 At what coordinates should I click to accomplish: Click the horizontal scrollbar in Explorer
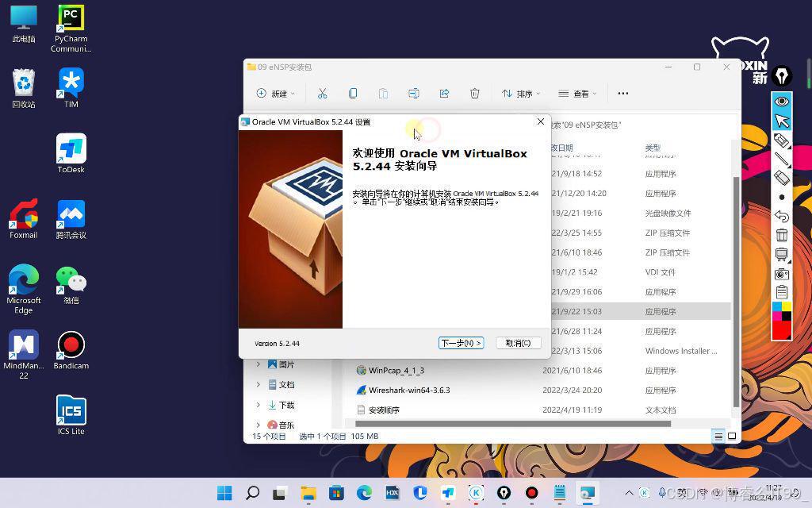tap(513, 424)
